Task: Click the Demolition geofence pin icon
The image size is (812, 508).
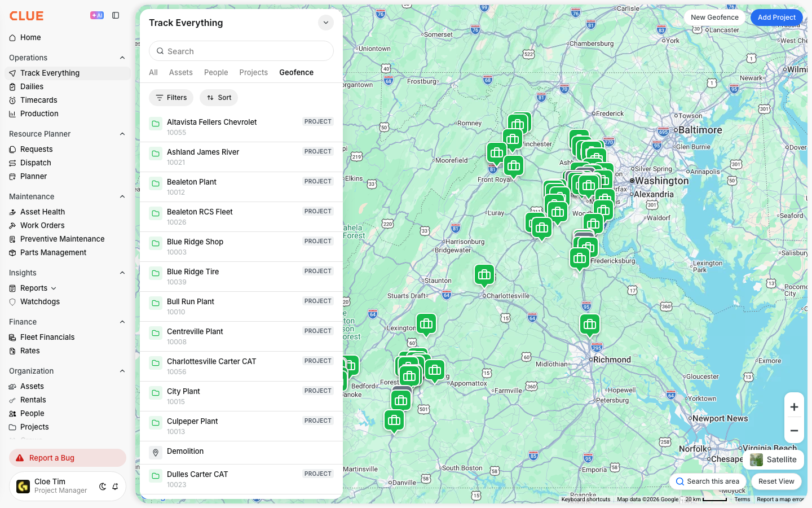Action: pyautogui.click(x=156, y=453)
